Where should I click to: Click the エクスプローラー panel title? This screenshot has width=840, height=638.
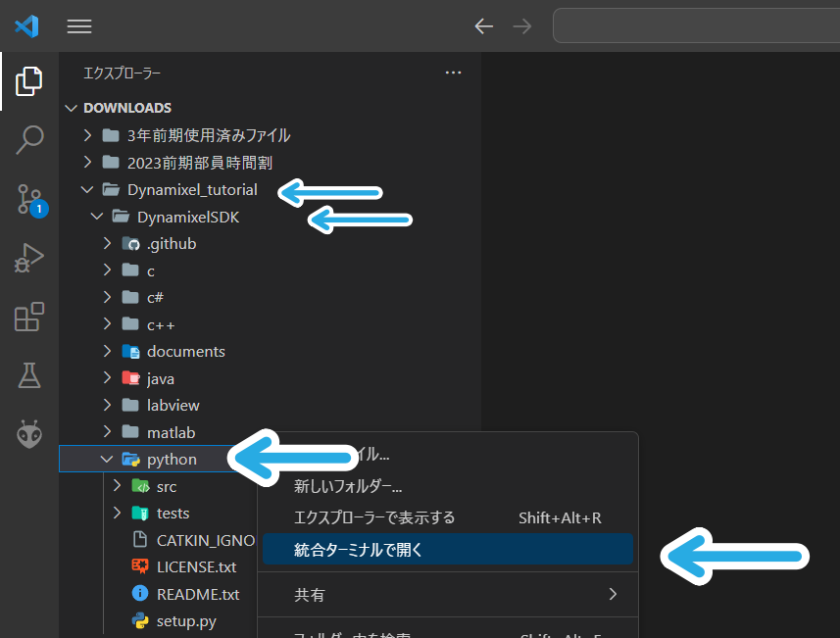coord(122,73)
